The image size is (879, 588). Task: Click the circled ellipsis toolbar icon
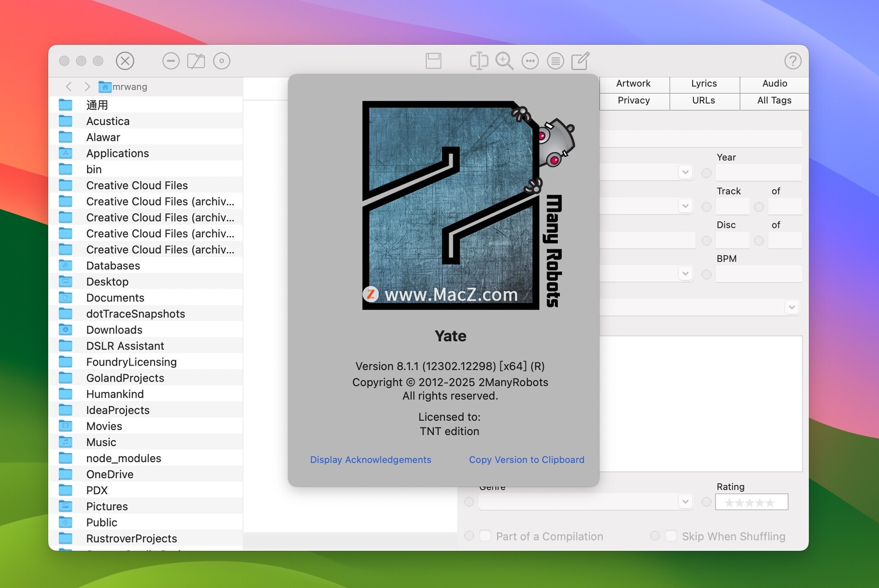point(530,61)
